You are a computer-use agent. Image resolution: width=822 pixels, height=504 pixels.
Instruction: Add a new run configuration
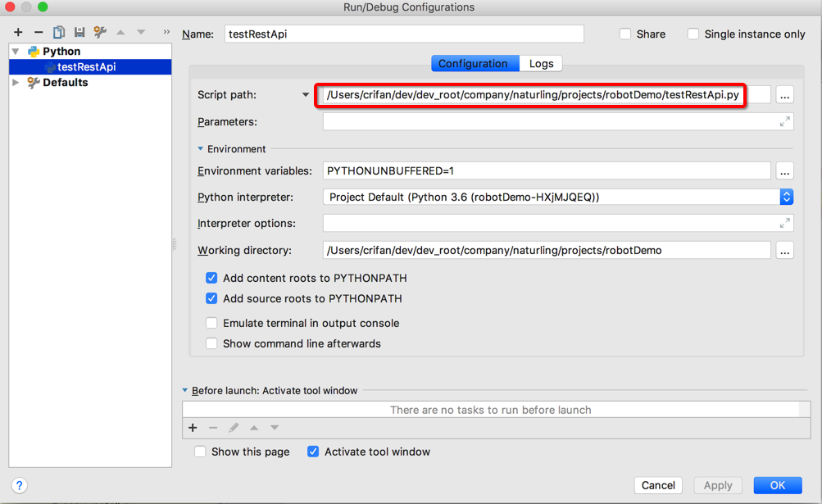18,33
